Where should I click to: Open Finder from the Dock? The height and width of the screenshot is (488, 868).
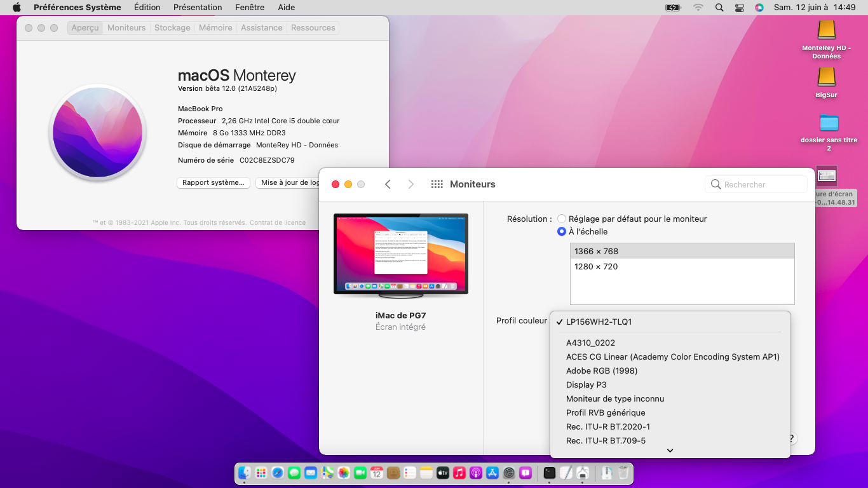(245, 473)
